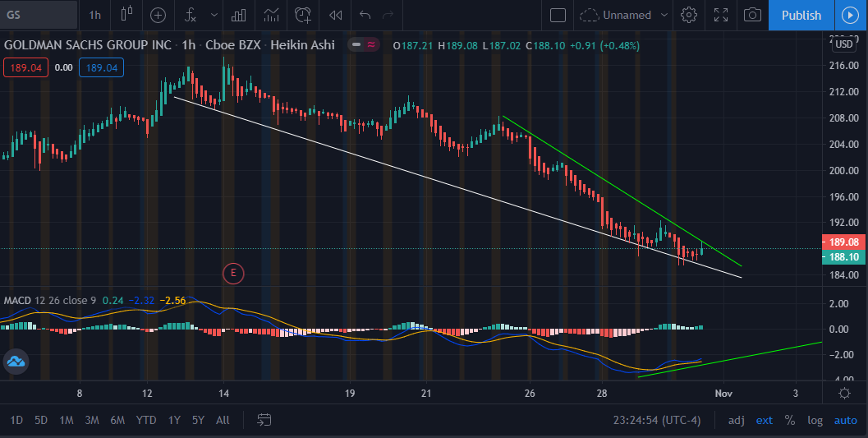Select the 3M date range
868x438 pixels.
click(x=92, y=420)
